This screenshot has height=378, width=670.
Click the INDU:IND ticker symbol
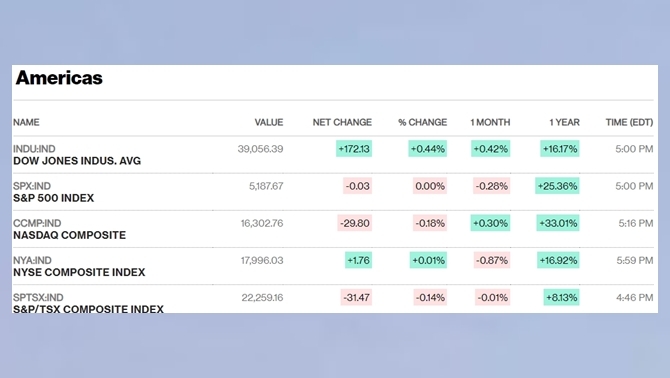click(x=34, y=149)
